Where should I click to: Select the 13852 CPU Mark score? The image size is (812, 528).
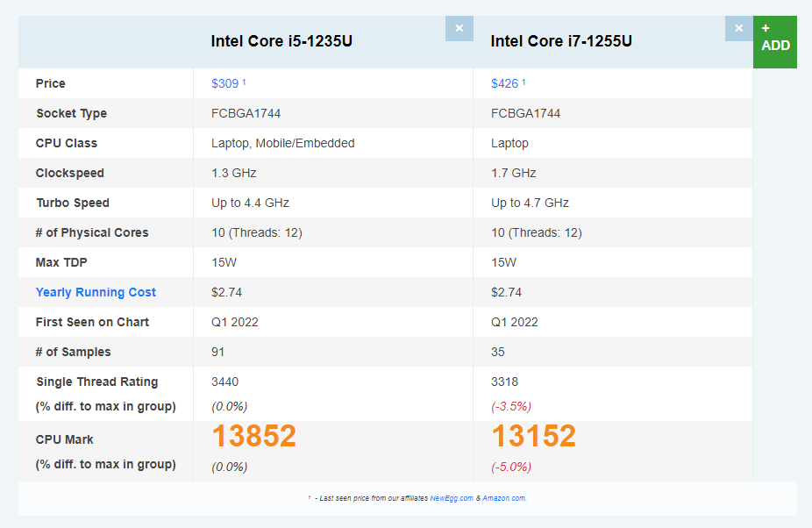tap(253, 436)
